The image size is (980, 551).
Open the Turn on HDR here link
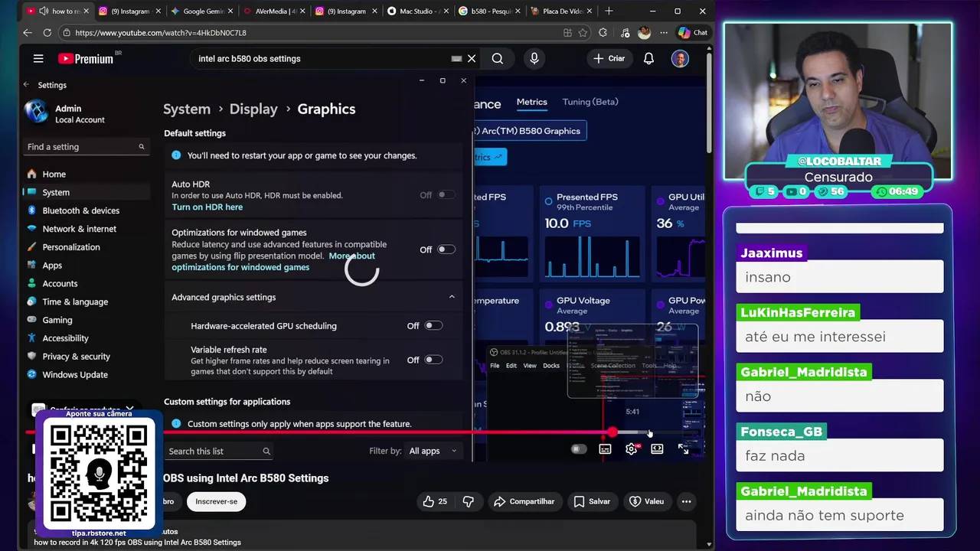[207, 207]
